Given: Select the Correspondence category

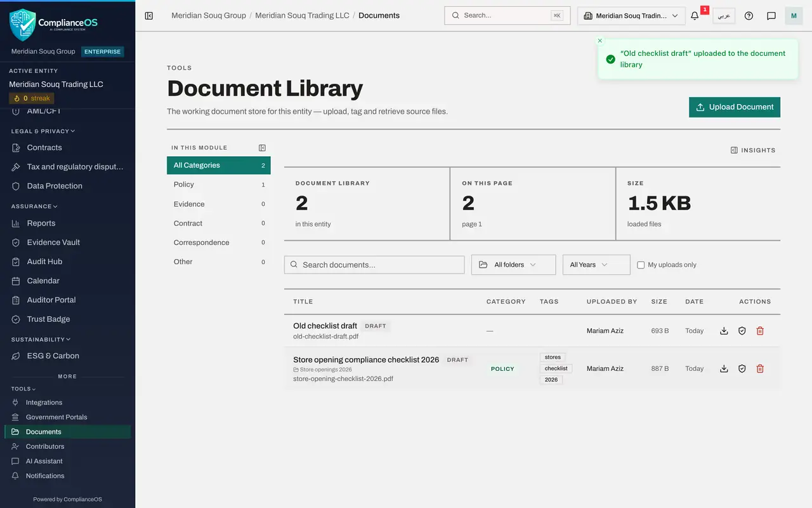Looking at the screenshot, I should pos(219,243).
